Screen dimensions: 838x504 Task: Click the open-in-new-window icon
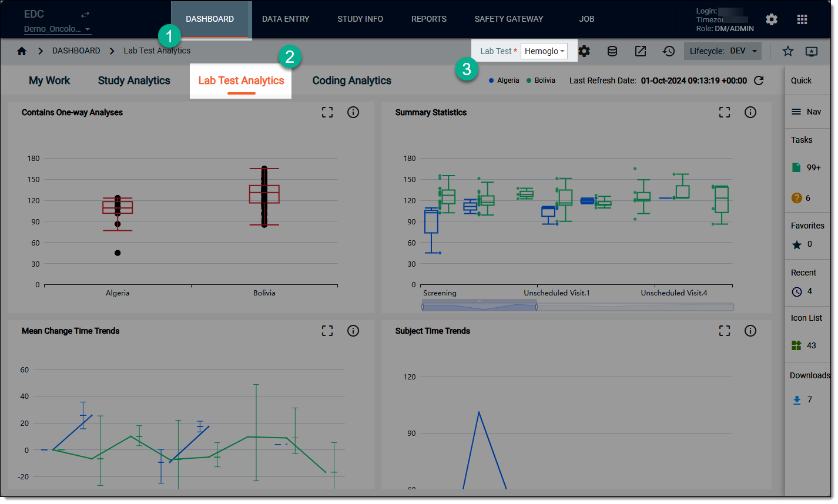click(641, 51)
